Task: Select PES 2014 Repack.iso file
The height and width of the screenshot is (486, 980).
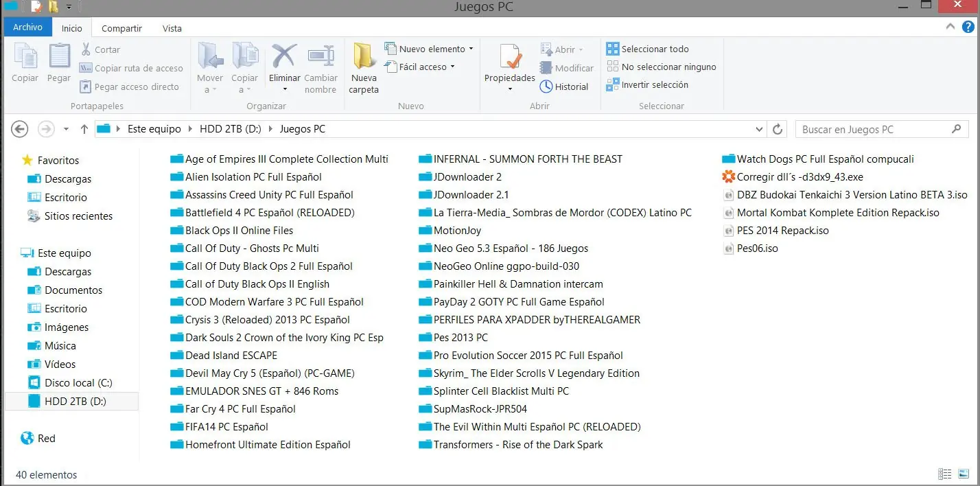Action: point(776,230)
